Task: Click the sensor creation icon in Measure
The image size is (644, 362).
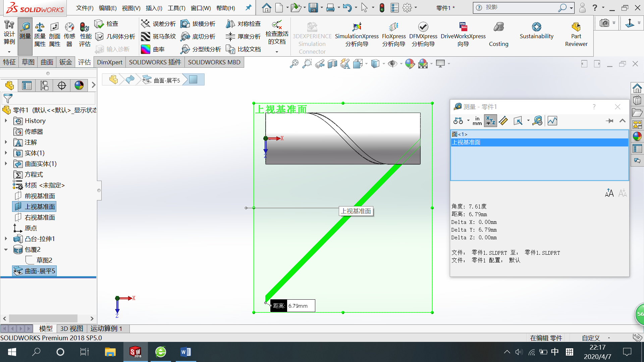Action: coord(537,121)
